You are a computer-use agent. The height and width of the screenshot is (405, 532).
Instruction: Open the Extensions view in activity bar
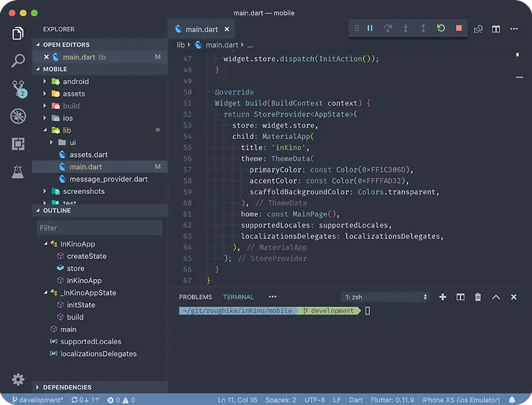click(x=18, y=144)
